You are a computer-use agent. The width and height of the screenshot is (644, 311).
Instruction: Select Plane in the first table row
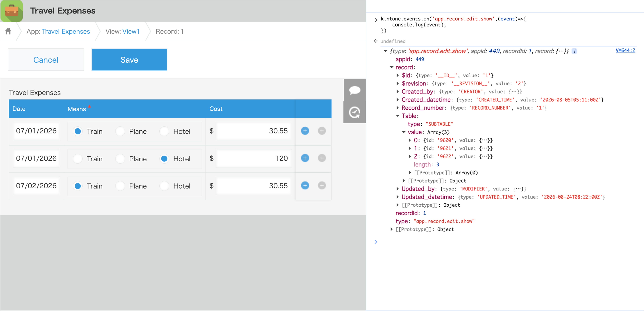pyautogui.click(x=120, y=131)
